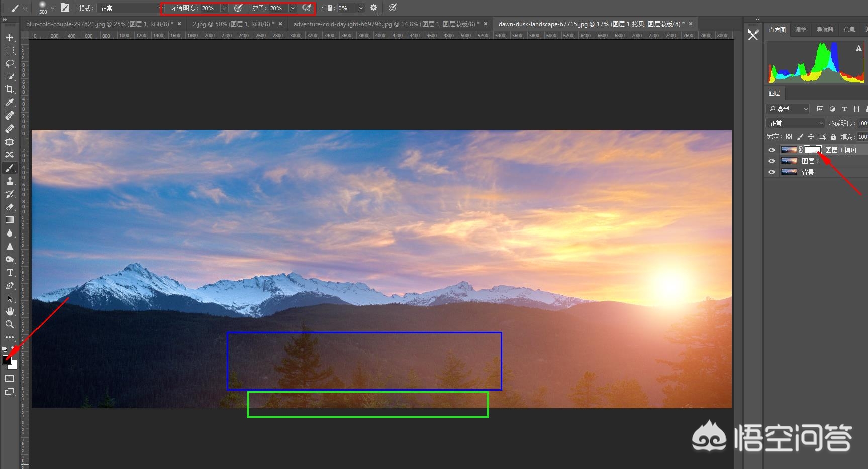
Task: Select the Zoom magnifier tool
Action: coord(10,324)
